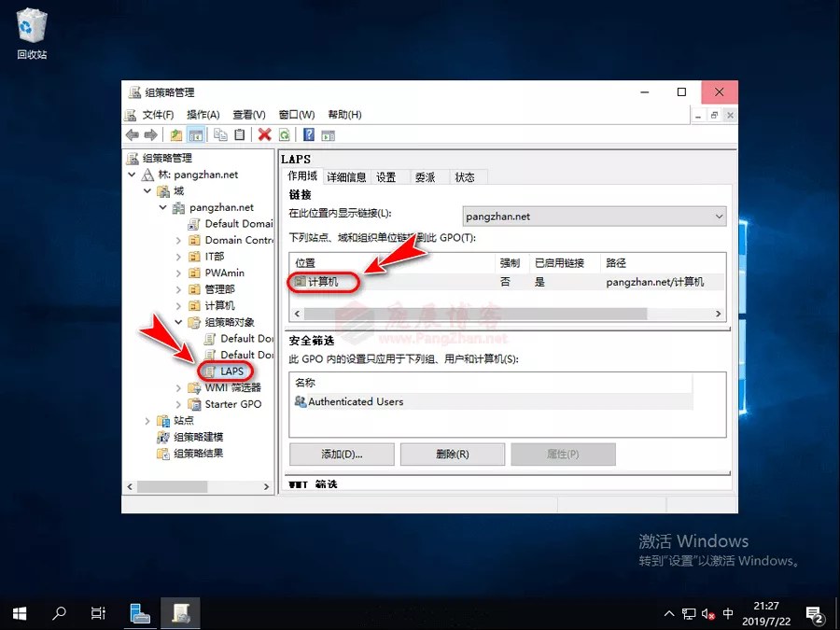Open the 操作(A) menu
The width and height of the screenshot is (840, 630).
(203, 115)
